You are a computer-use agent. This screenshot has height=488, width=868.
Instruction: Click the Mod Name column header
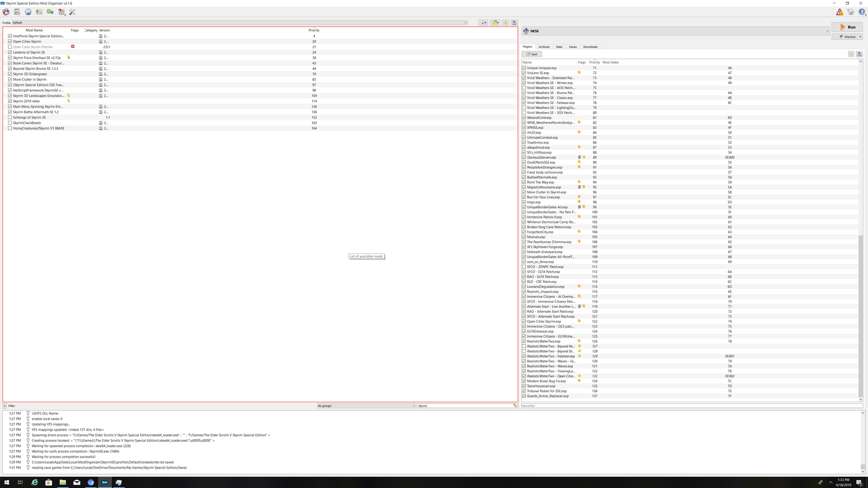[x=34, y=30]
